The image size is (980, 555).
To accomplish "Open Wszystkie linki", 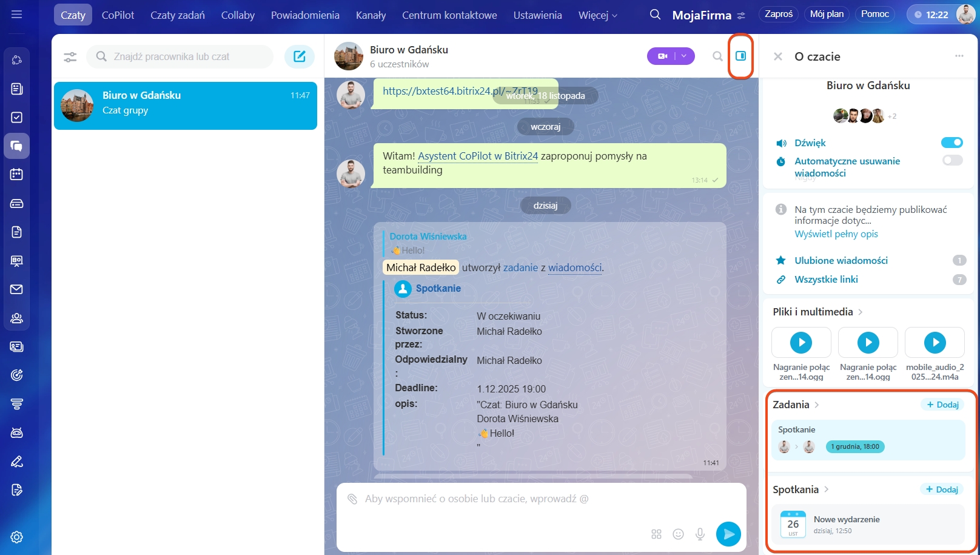I will 826,280.
